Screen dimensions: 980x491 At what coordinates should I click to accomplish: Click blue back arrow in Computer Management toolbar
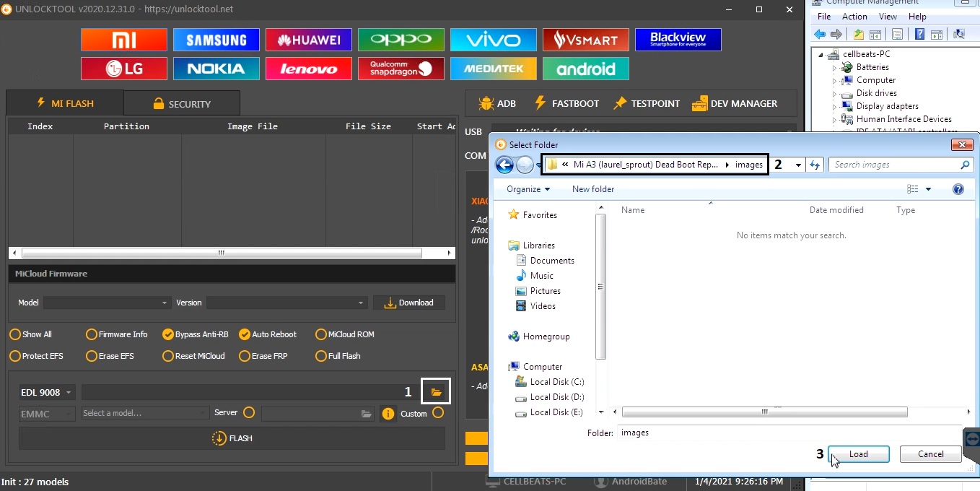pos(820,34)
